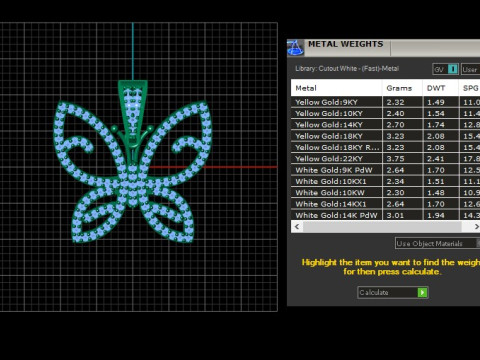
Task: Open the Use Object Materials dropdown
Action: [x=437, y=243]
